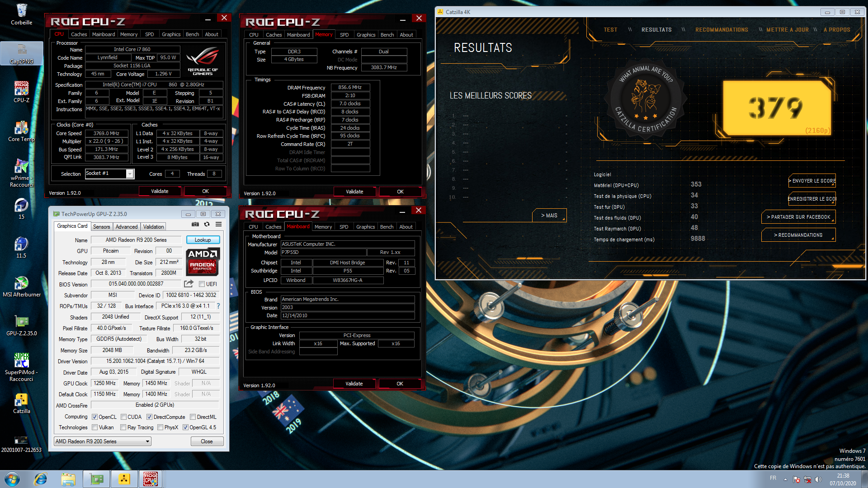Open Windows Explorer from the taskbar

coord(68,479)
